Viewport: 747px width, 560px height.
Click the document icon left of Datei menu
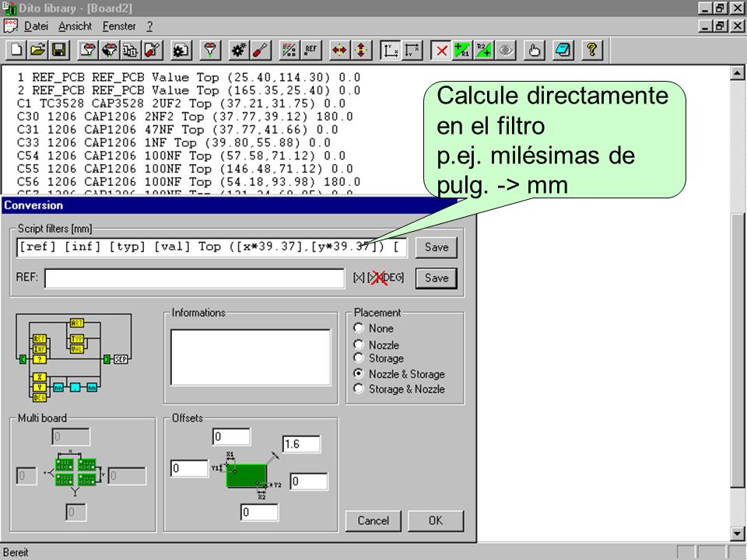[10, 26]
